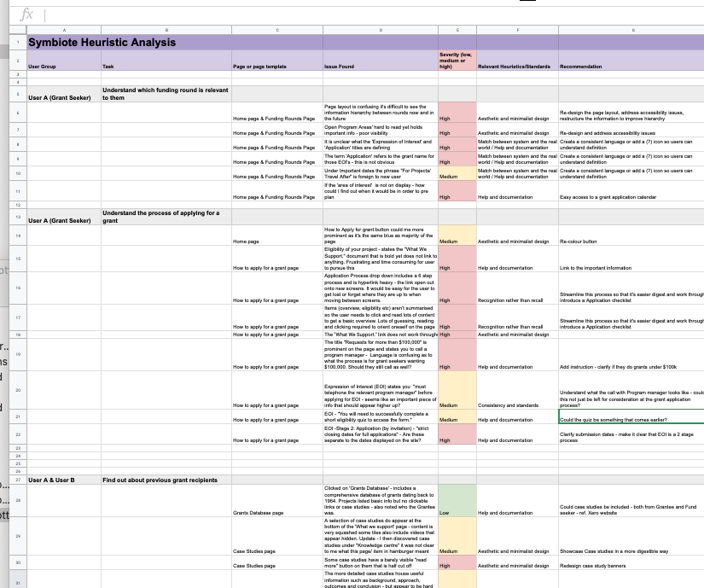Select column D header
This screenshot has width=704, height=588.
click(381, 30)
